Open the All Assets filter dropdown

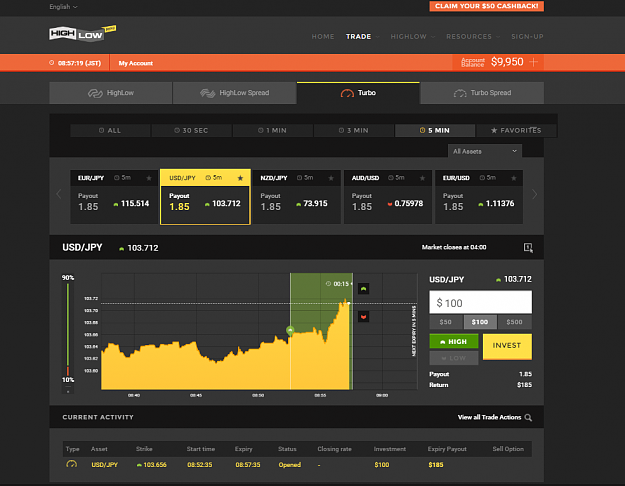click(x=485, y=151)
